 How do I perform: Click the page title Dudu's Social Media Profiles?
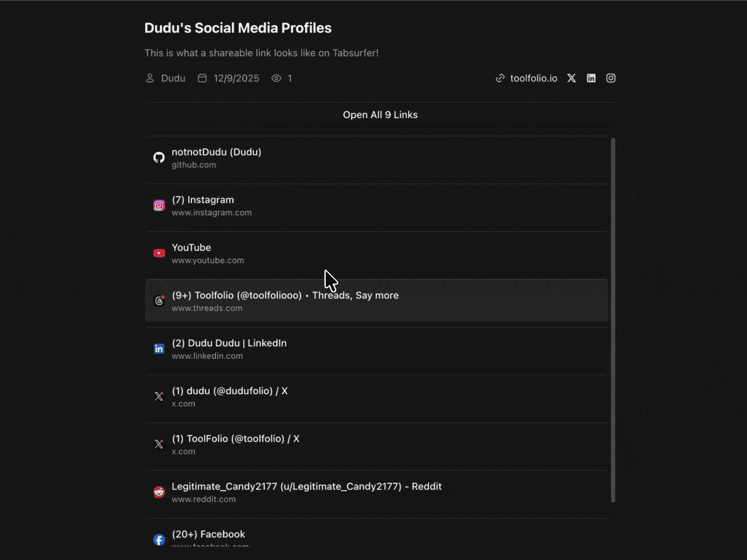click(x=238, y=28)
